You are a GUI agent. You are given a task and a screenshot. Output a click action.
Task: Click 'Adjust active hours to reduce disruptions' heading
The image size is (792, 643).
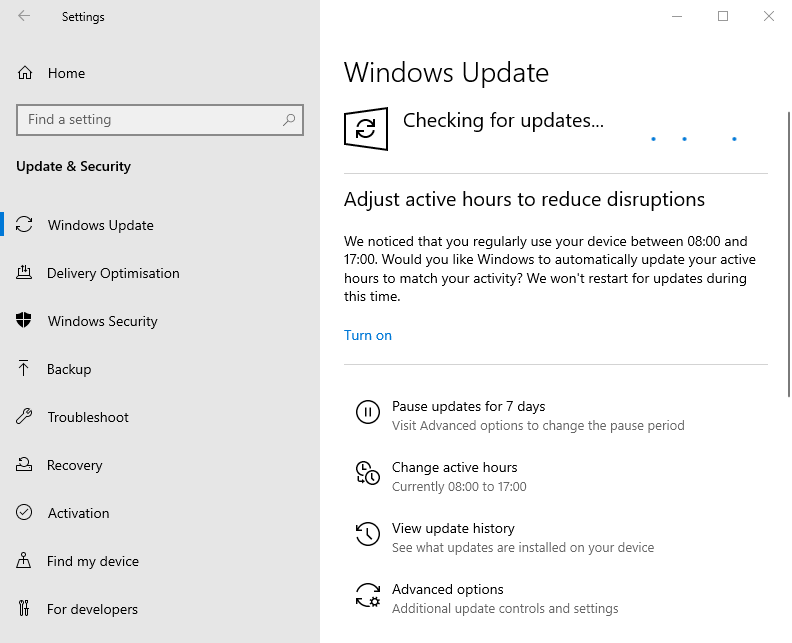coord(524,200)
